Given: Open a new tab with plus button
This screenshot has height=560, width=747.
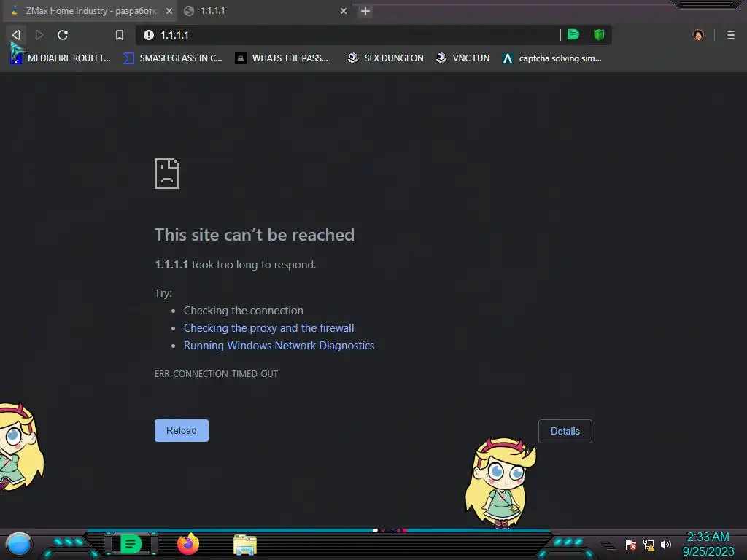Looking at the screenshot, I should [365, 11].
